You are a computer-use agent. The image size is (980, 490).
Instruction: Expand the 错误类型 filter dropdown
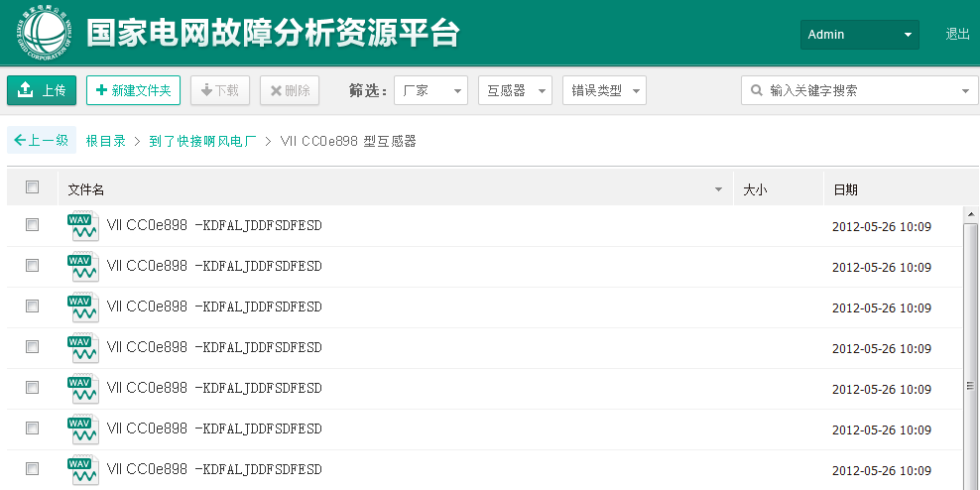[604, 90]
